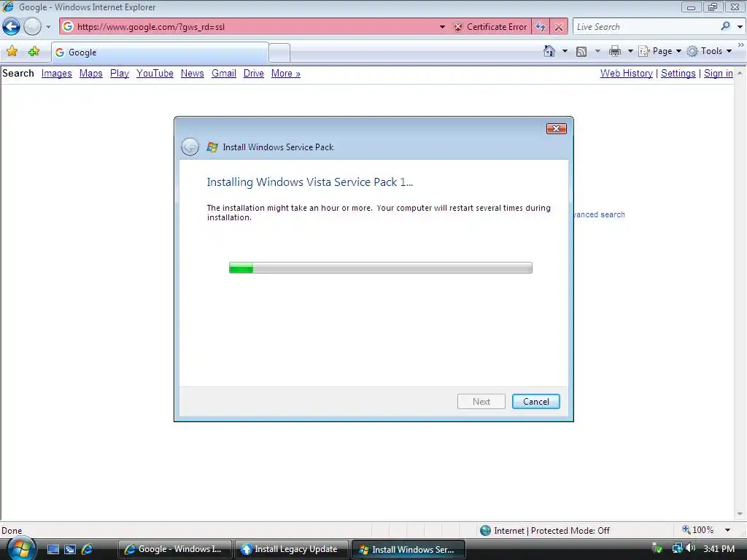Open the Google Drive link
The image size is (747, 560).
[253, 74]
